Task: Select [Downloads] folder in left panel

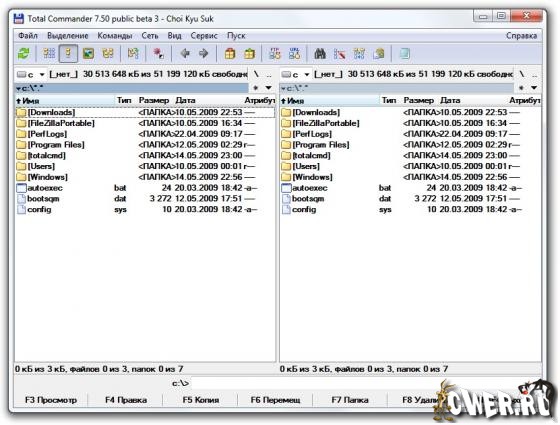Action: tap(145, 112)
